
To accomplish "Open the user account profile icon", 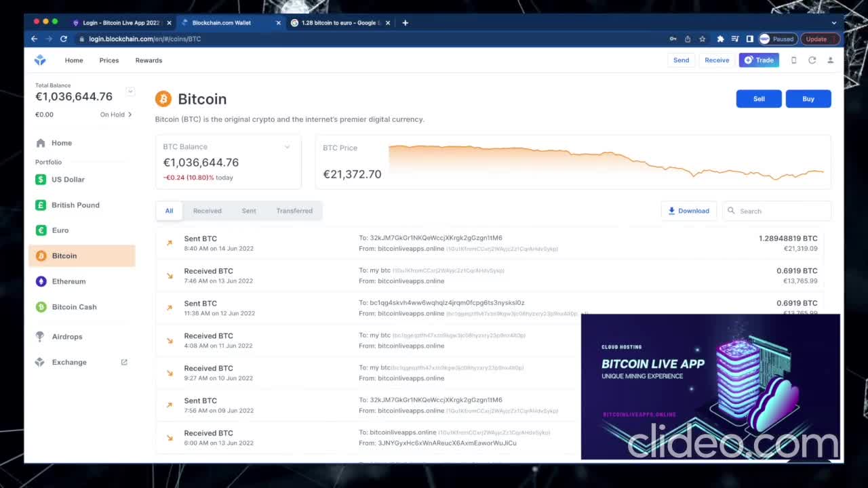I will (x=830, y=60).
